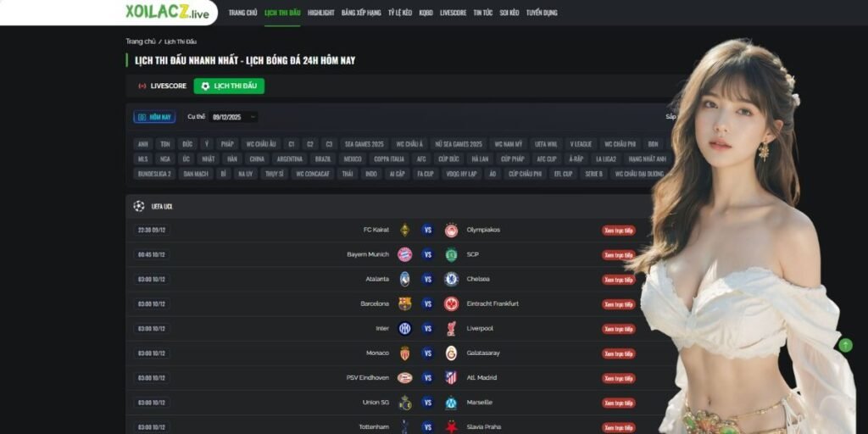Select the green LỊCH THI ĐẤU button
This screenshot has width=868, height=434.
pyautogui.click(x=229, y=86)
